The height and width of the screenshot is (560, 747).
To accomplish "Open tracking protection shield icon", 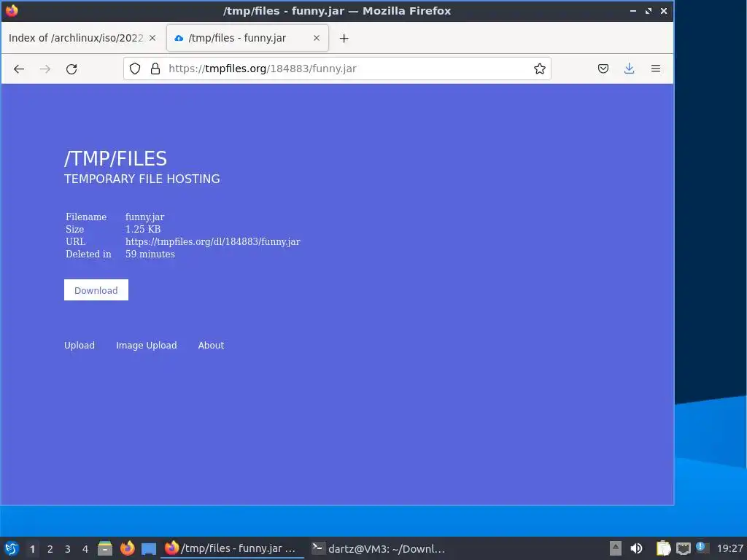I will (135, 69).
